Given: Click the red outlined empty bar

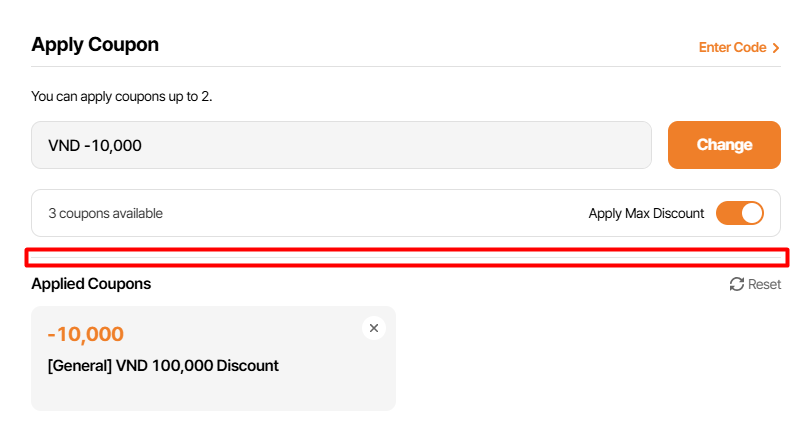Looking at the screenshot, I should (x=407, y=258).
